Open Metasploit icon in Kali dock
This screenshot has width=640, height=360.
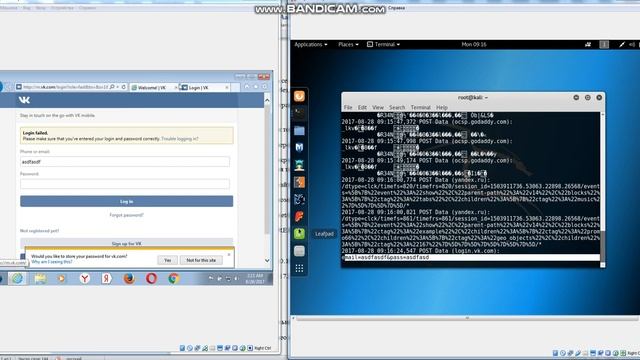tap(299, 147)
